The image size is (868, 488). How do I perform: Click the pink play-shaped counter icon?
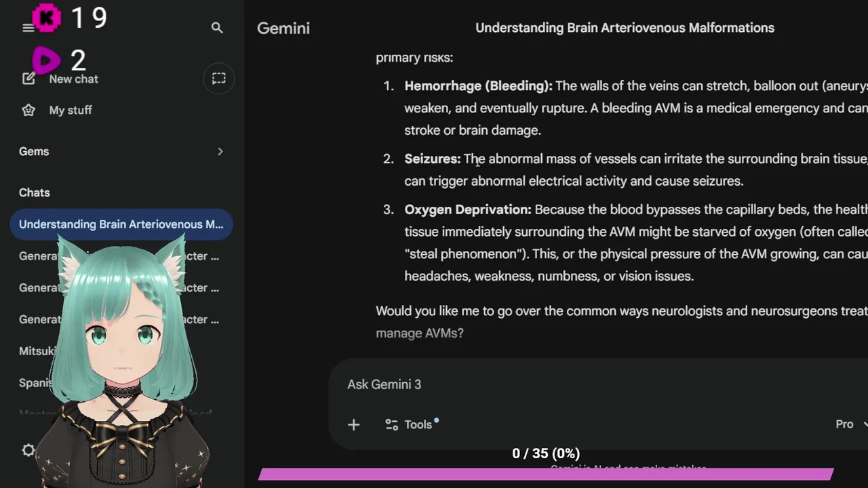[46, 61]
